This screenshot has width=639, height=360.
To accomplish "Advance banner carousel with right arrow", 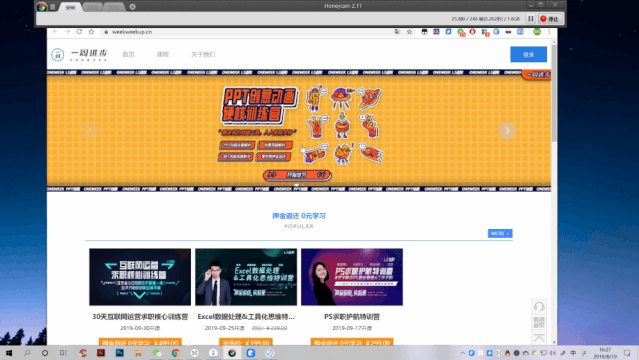I will [507, 130].
